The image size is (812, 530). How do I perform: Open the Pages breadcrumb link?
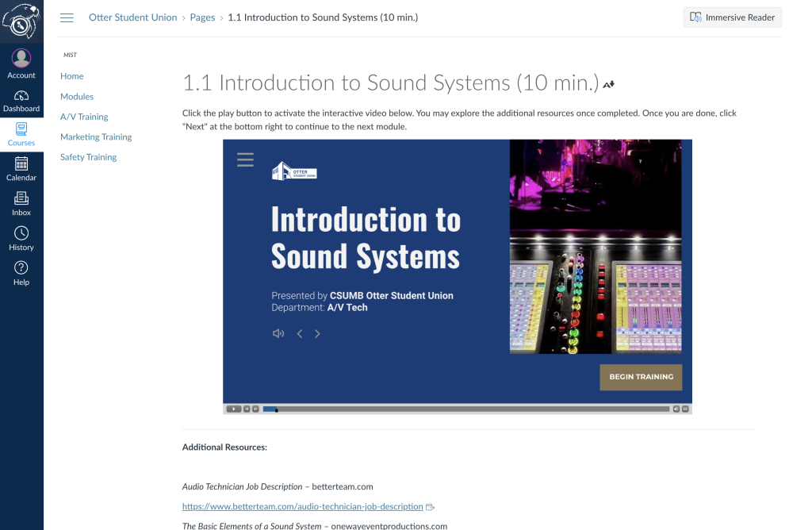202,17
